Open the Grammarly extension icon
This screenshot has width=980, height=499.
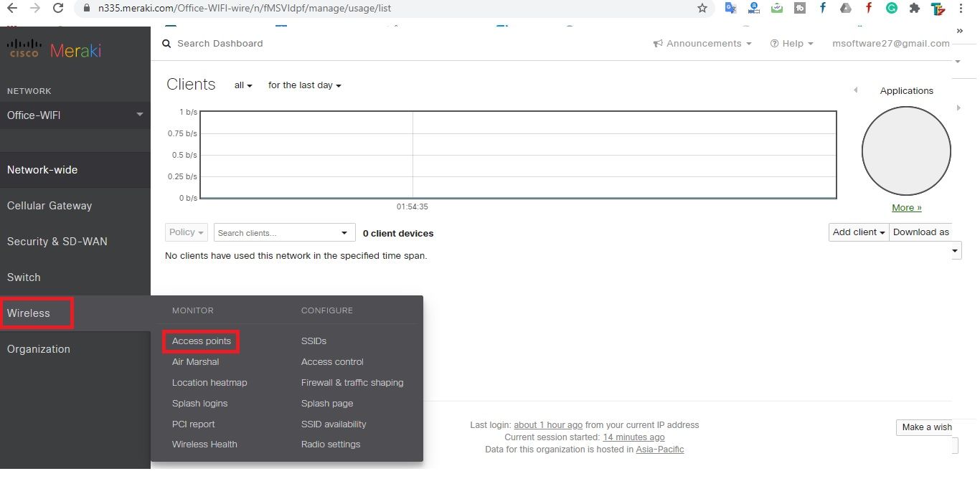tap(891, 9)
